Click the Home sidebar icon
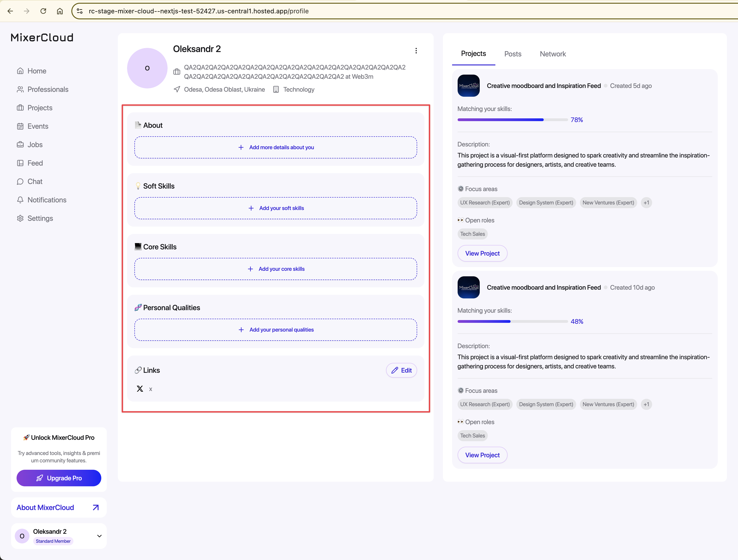 20,71
